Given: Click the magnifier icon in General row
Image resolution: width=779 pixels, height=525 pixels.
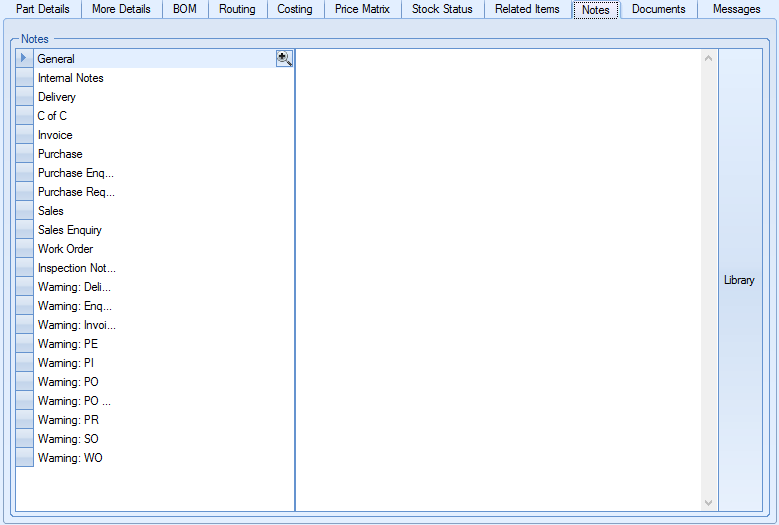Looking at the screenshot, I should pyautogui.click(x=284, y=59).
